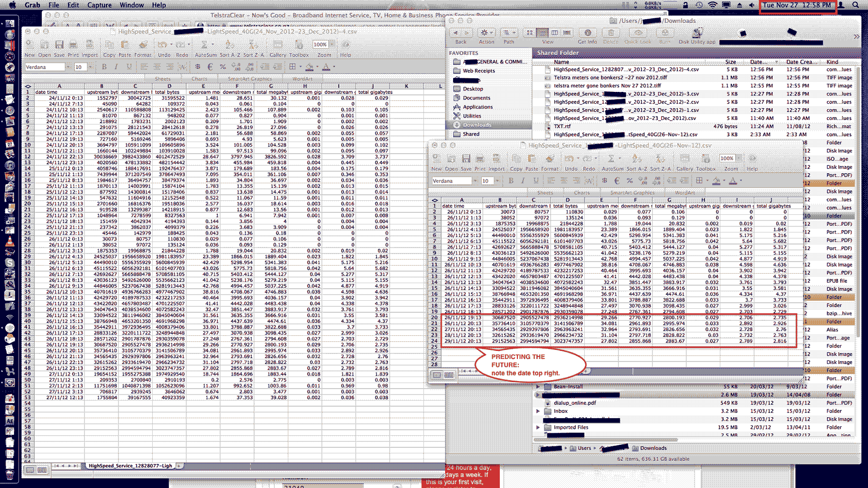Select Applications in Finder sidebar

477,107
